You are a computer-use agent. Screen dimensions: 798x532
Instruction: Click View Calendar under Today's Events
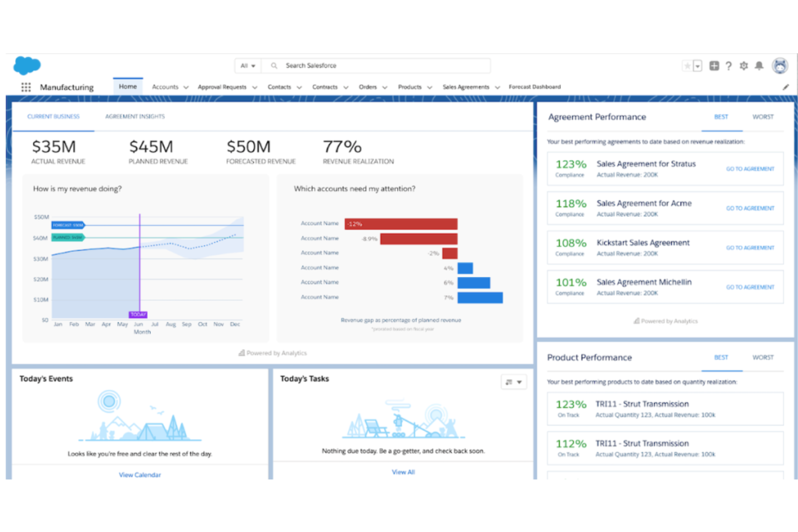[x=140, y=474]
